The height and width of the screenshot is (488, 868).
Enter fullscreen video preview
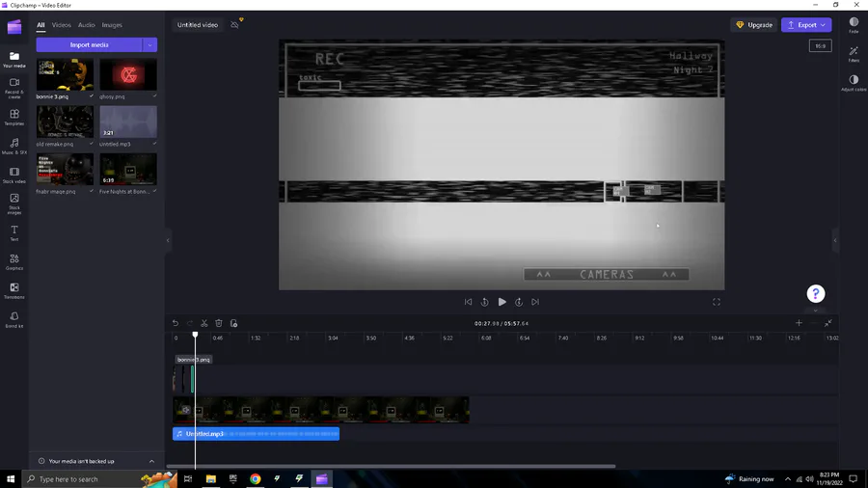(x=717, y=302)
